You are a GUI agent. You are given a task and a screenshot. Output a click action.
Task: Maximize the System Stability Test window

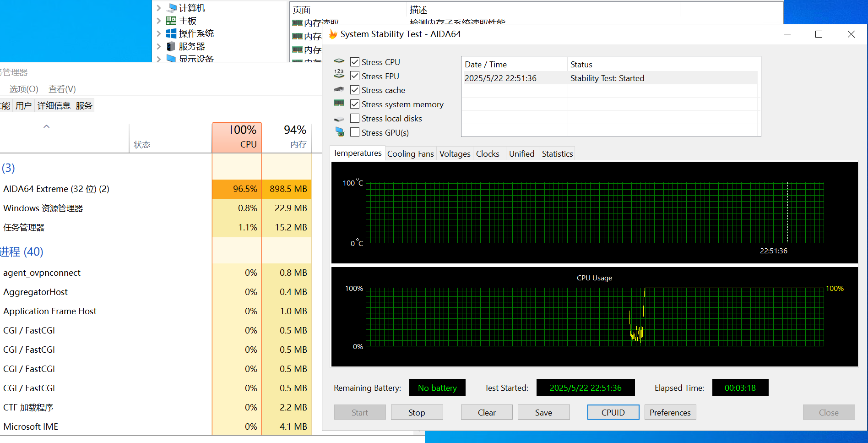[819, 34]
